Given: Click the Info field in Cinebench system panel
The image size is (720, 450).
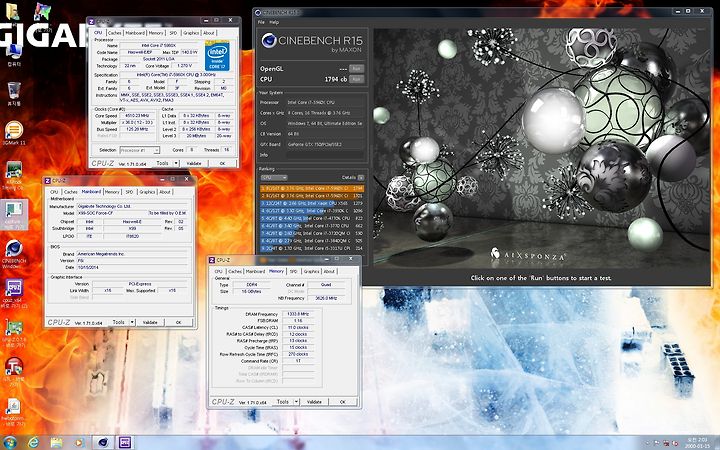Looking at the screenshot, I should (325, 155).
